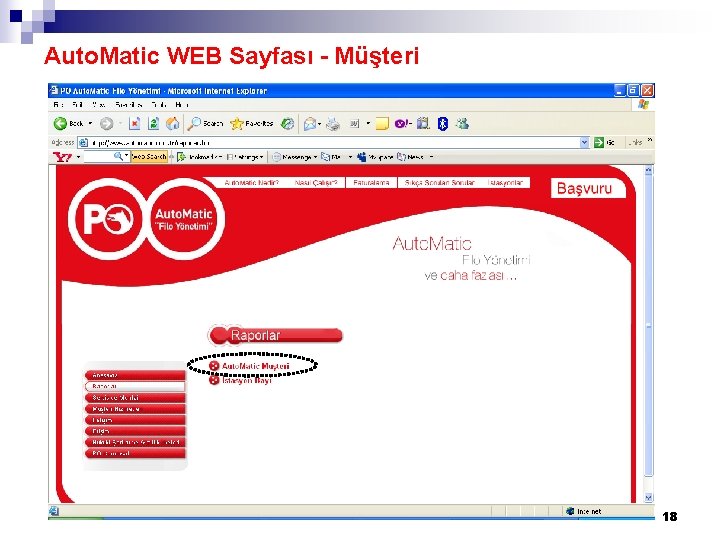Click the AutoMatic Müşteri report link

tap(256, 366)
